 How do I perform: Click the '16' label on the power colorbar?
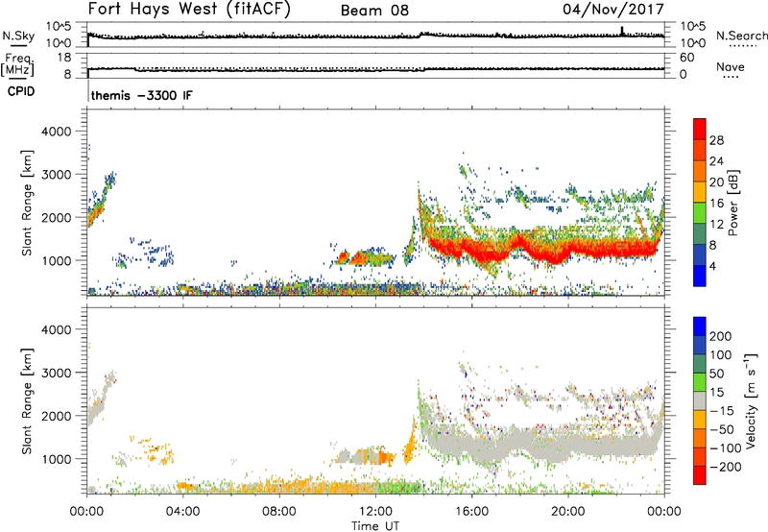716,204
